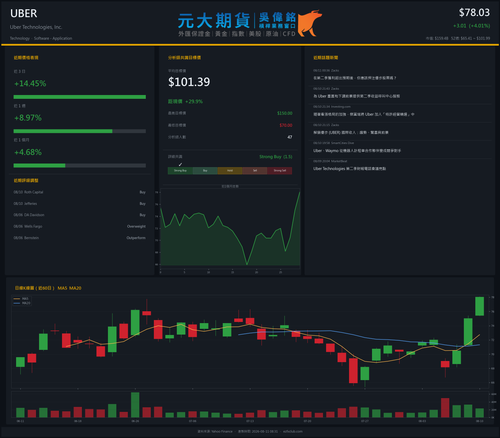The width and height of the screenshot is (500, 438).
Task: Click the MA20 legend entry in candlestick chart
Action: [22, 303]
